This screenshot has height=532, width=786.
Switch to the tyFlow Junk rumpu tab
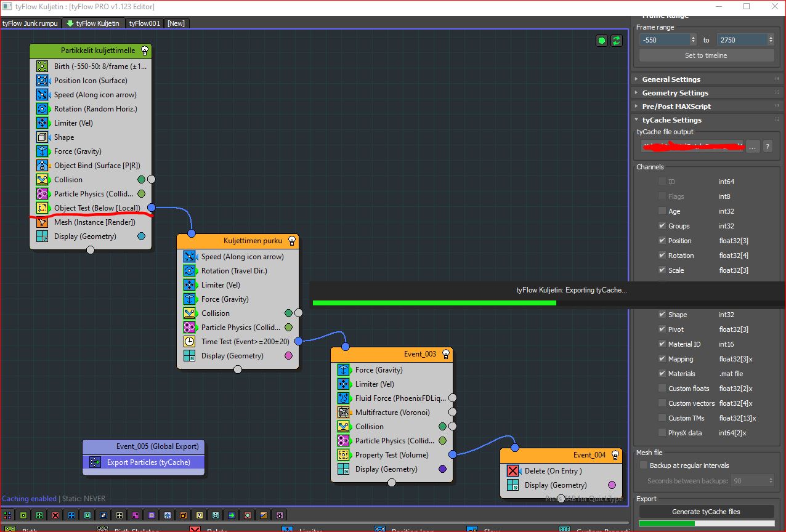click(30, 23)
